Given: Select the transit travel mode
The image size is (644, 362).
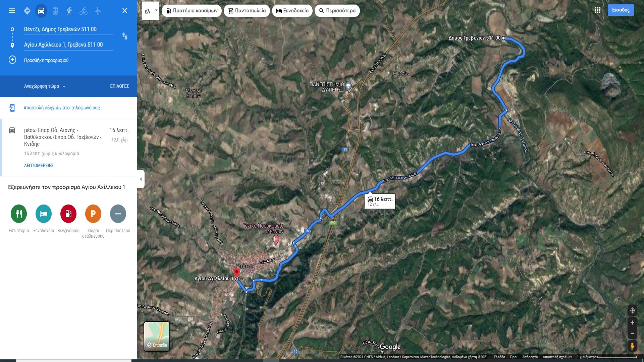Looking at the screenshot, I should 55,11.
